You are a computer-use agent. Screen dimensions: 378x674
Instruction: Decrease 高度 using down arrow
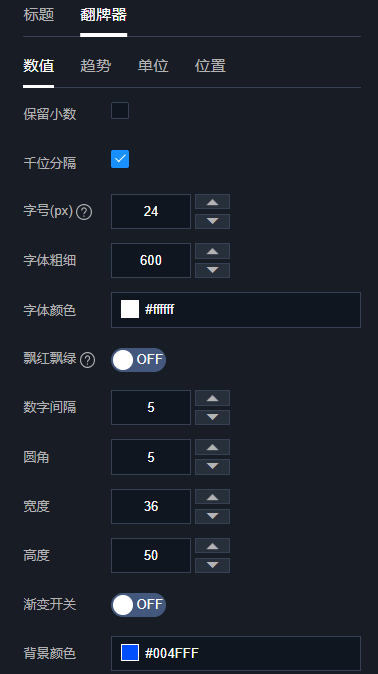click(x=212, y=565)
